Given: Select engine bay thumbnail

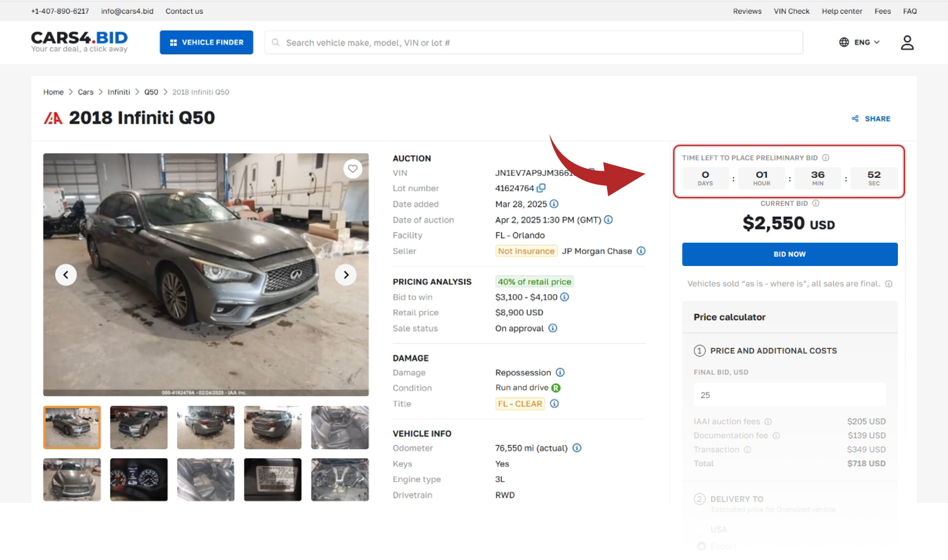Looking at the screenshot, I should point(340,480).
